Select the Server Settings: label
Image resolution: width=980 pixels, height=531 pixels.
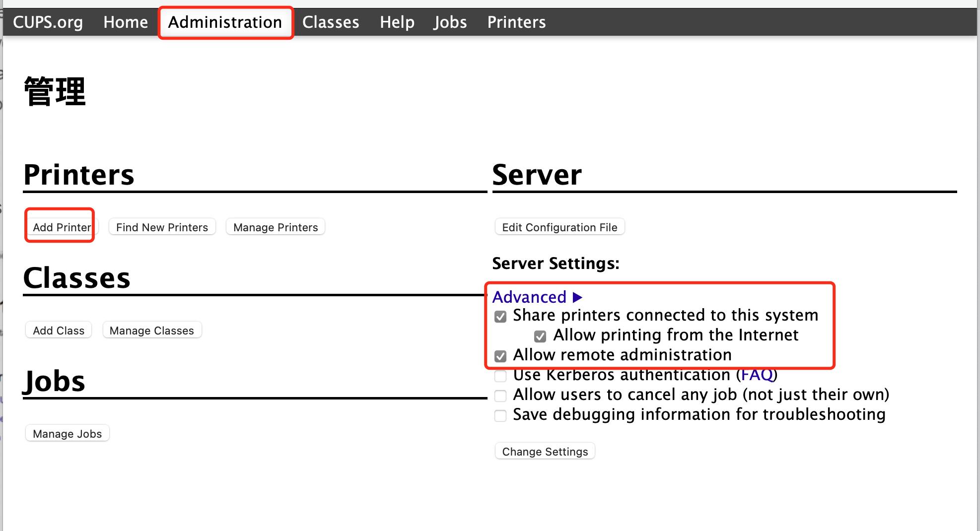point(556,263)
